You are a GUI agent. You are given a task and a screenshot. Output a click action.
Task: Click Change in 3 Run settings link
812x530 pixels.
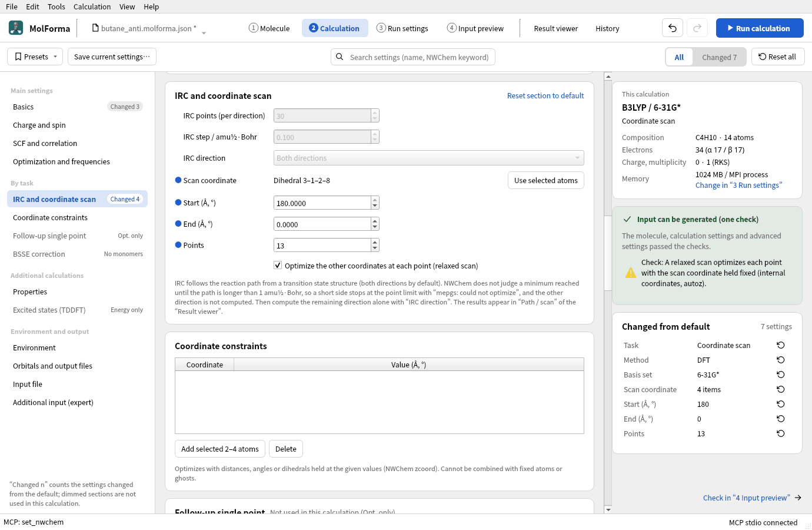(x=738, y=185)
